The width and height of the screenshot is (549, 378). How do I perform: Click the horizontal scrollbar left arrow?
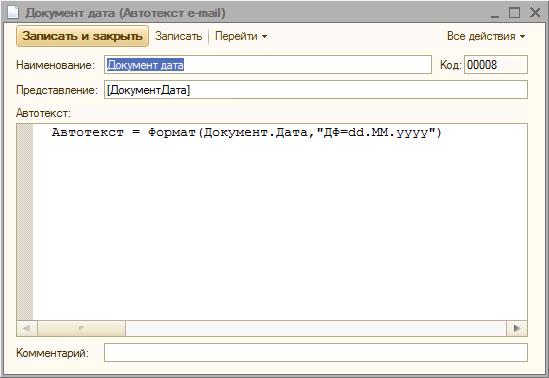pos(27,328)
